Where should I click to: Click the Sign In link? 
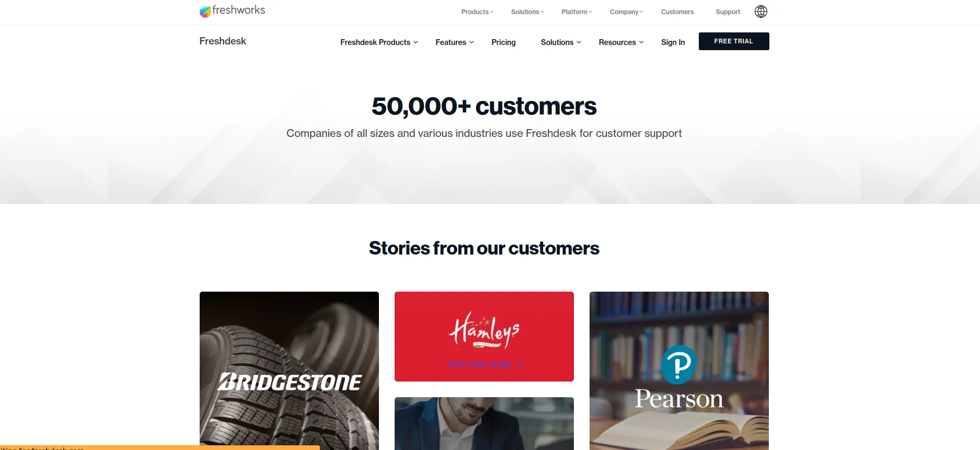click(673, 42)
